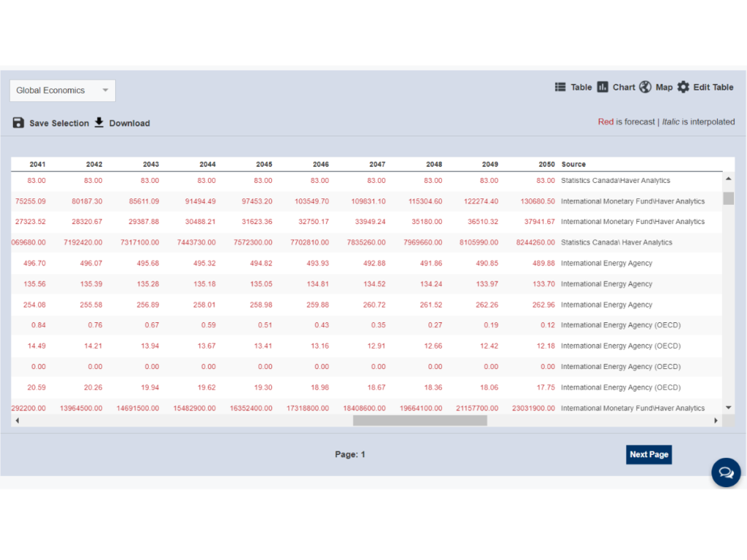Viewport: 747px width, 560px height.
Task: Click the Edit Table gear icon
Action: pyautogui.click(x=683, y=87)
